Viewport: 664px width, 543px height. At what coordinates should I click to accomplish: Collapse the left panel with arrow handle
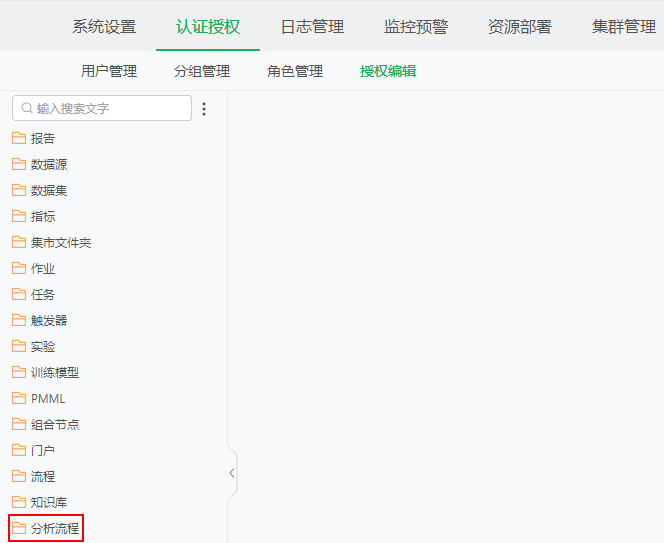232,473
